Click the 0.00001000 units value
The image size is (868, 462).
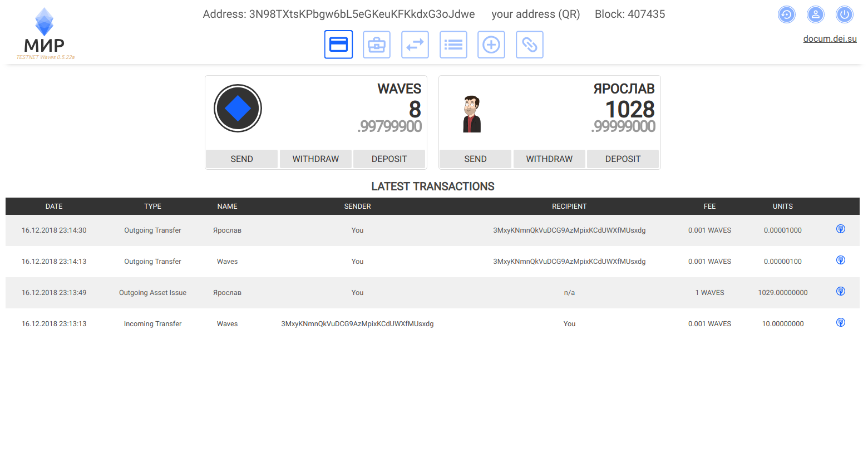coord(782,230)
